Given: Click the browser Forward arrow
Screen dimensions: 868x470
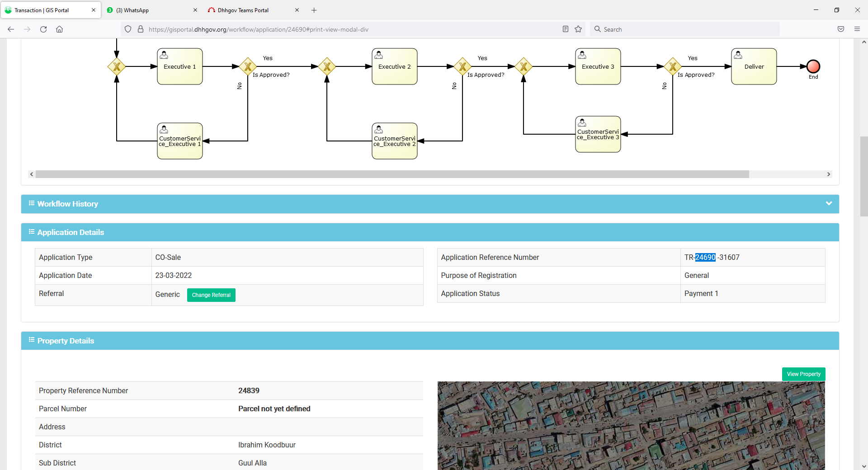Looking at the screenshot, I should (27, 29).
